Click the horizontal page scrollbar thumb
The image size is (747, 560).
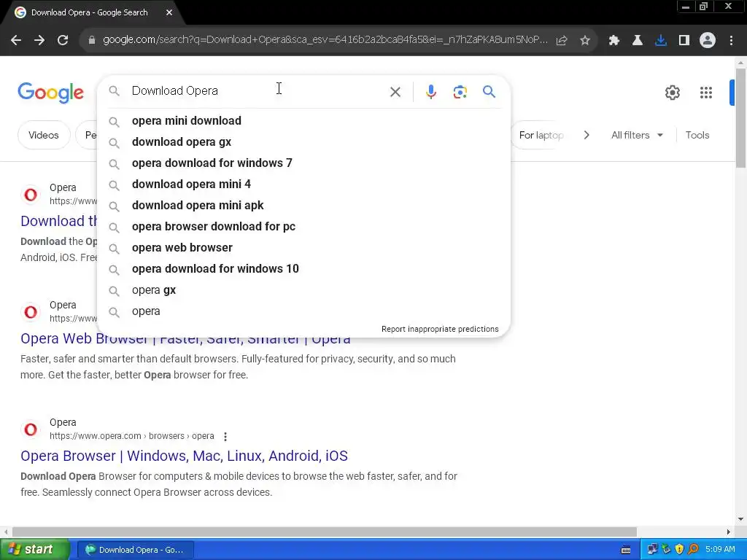pyautogui.click(x=325, y=532)
